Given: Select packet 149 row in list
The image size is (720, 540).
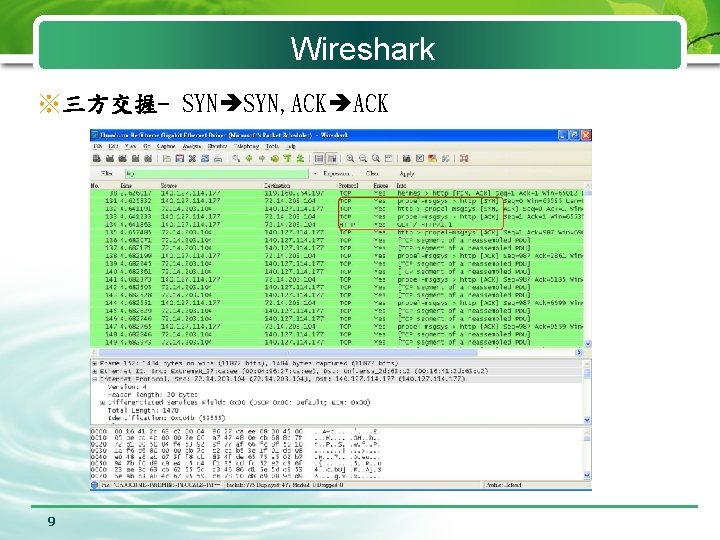Looking at the screenshot, I should pos(337,342).
